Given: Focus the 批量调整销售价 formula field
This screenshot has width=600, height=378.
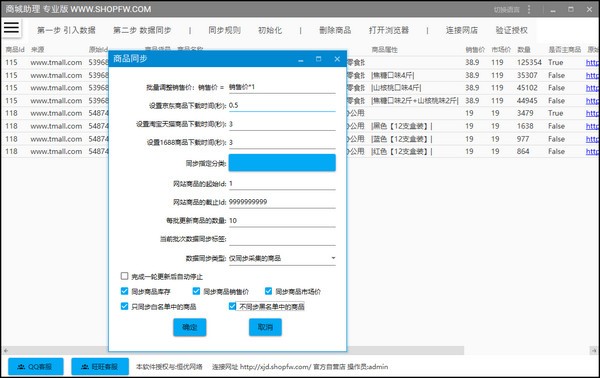Looking at the screenshot, I should point(282,87).
